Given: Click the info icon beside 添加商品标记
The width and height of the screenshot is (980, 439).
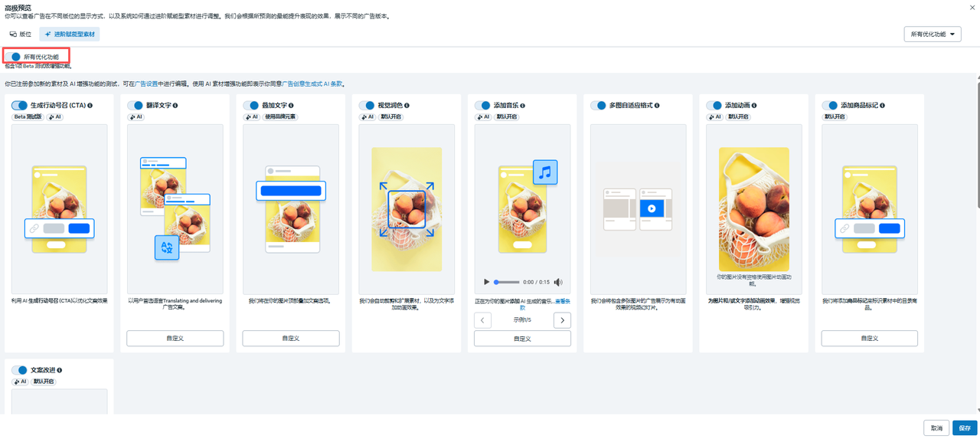Looking at the screenshot, I should 884,106.
